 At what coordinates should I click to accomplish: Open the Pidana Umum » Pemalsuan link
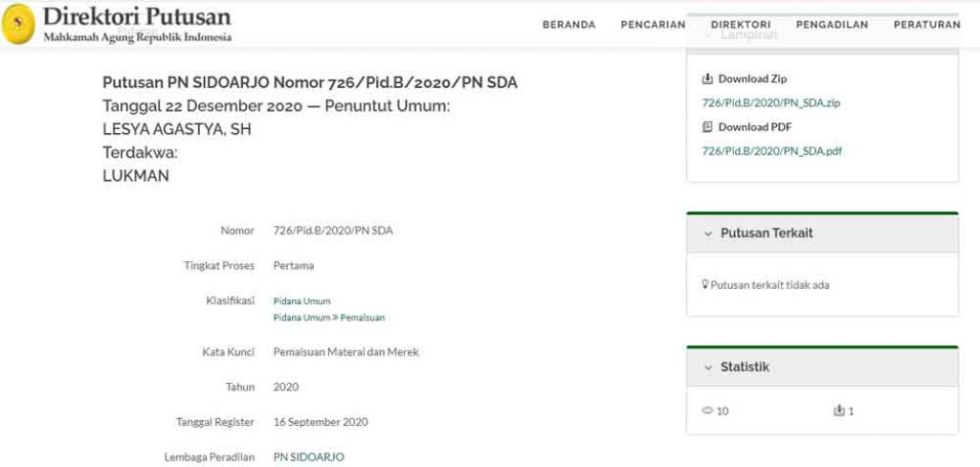pos(329,318)
